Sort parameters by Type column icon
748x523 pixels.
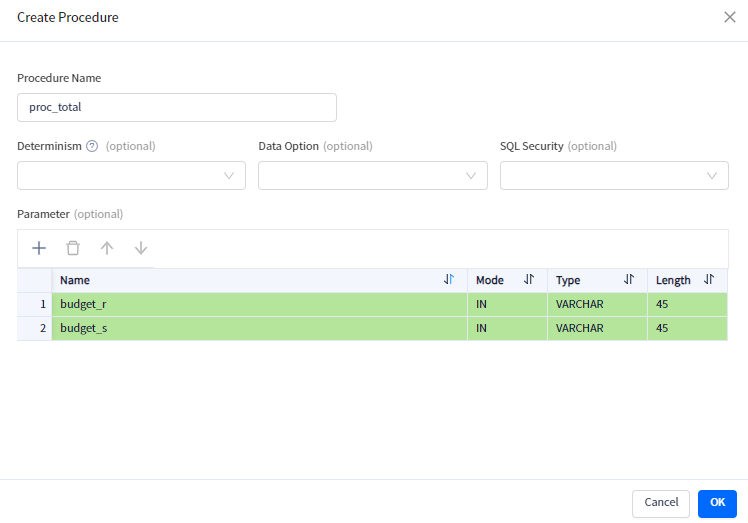pos(629,280)
